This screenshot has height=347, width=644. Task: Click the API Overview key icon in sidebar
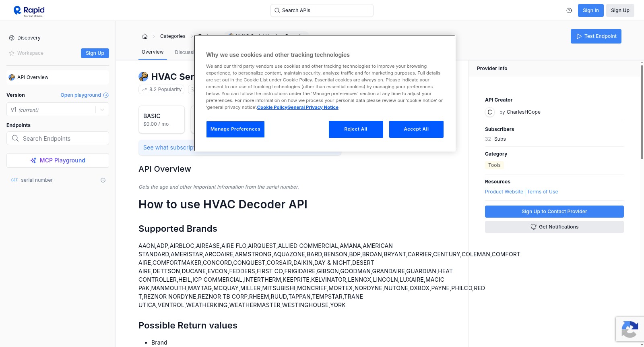click(x=12, y=77)
